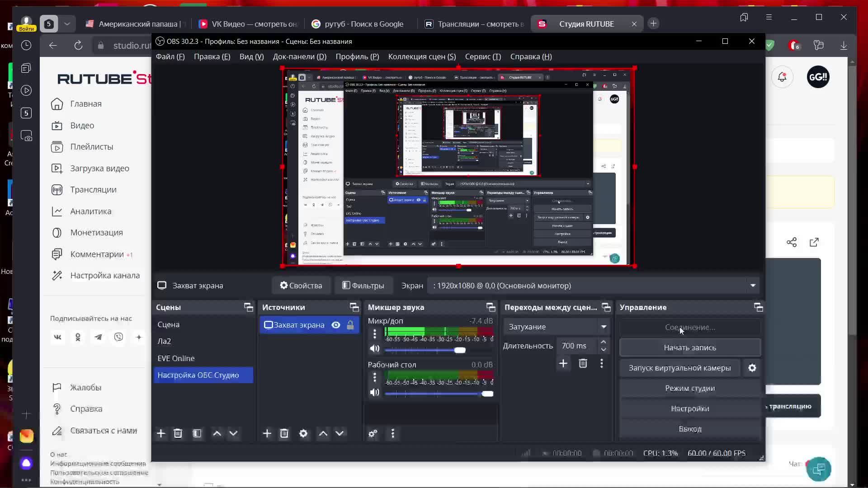Click the Фильтры button

click(x=363, y=286)
